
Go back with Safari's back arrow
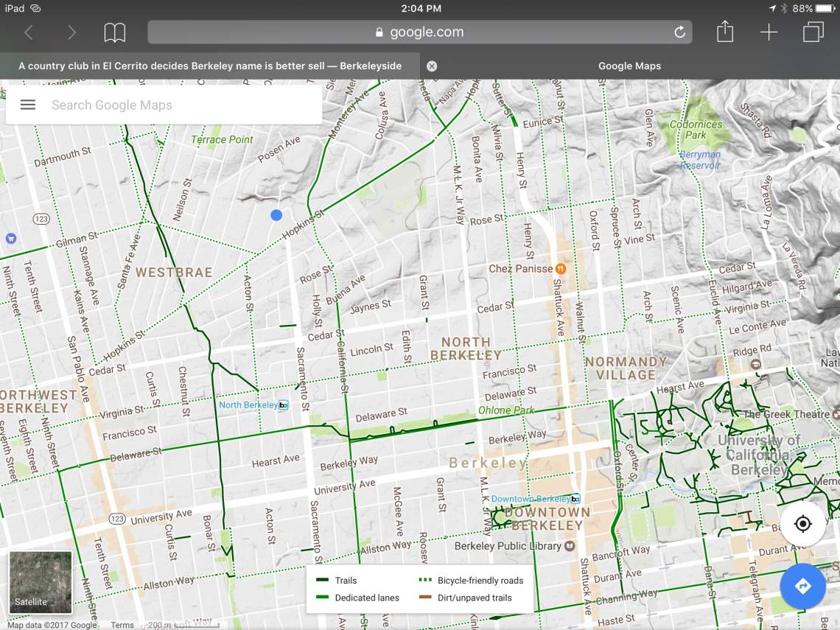29,32
